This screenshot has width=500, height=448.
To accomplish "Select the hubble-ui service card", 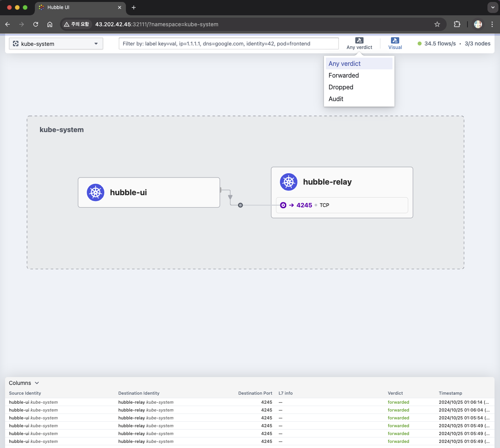I will click(x=149, y=192).
